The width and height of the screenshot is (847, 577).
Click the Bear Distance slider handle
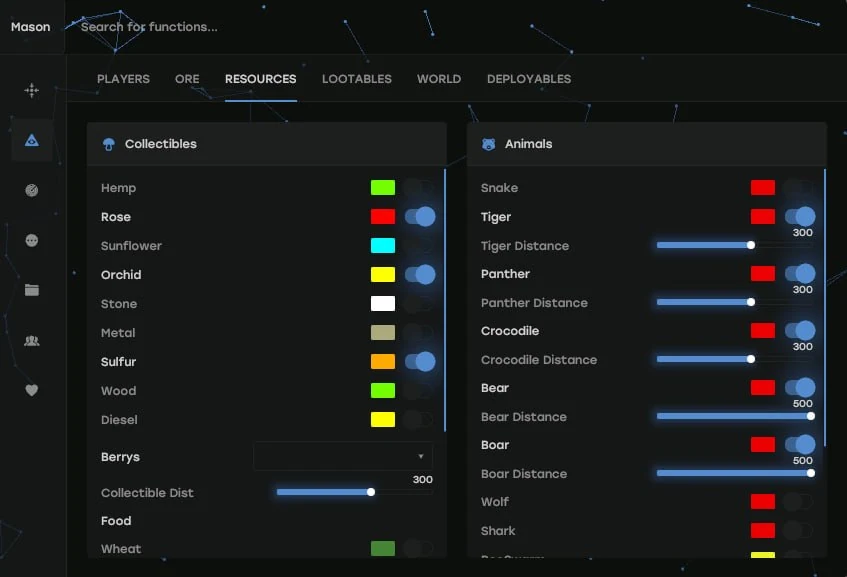[811, 416]
